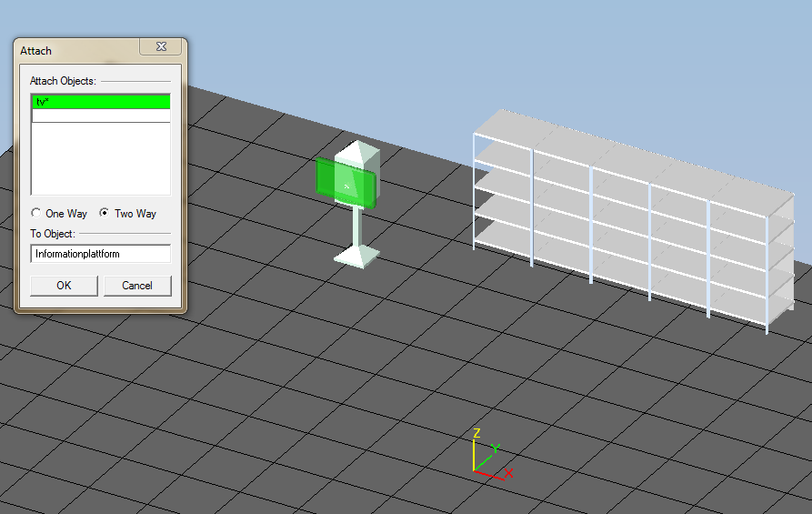Select the tv* entry in Attach Objects

click(101, 102)
